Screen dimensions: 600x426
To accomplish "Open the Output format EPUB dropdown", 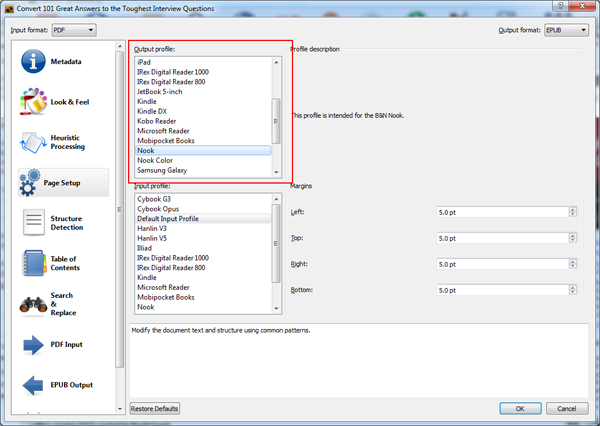I will click(x=566, y=30).
